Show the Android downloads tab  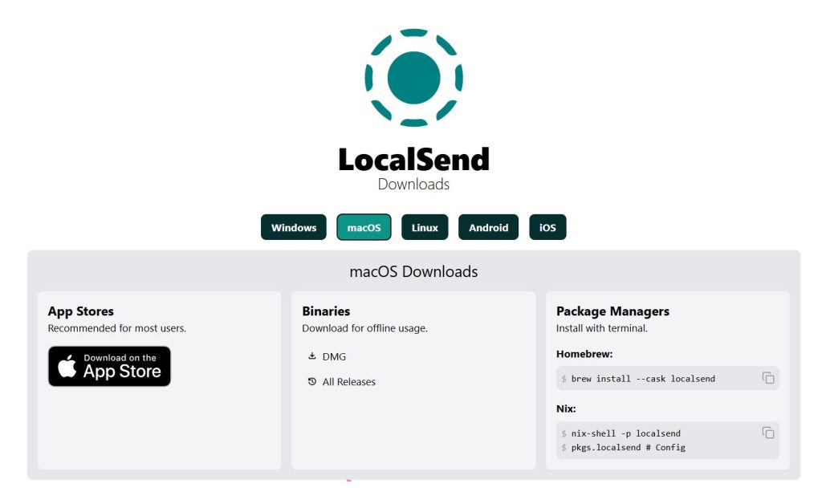[x=488, y=227]
